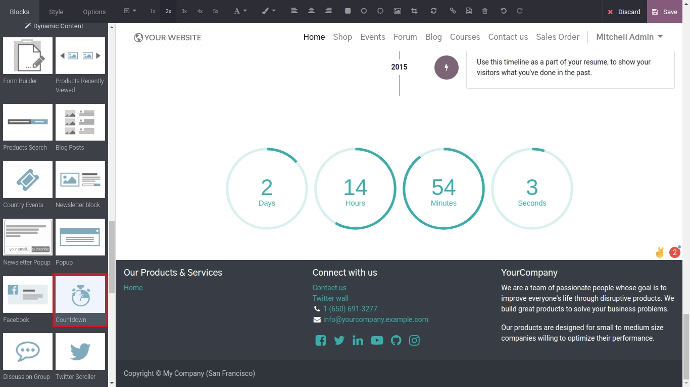Open the Courses menu item
690x387 pixels.
465,37
